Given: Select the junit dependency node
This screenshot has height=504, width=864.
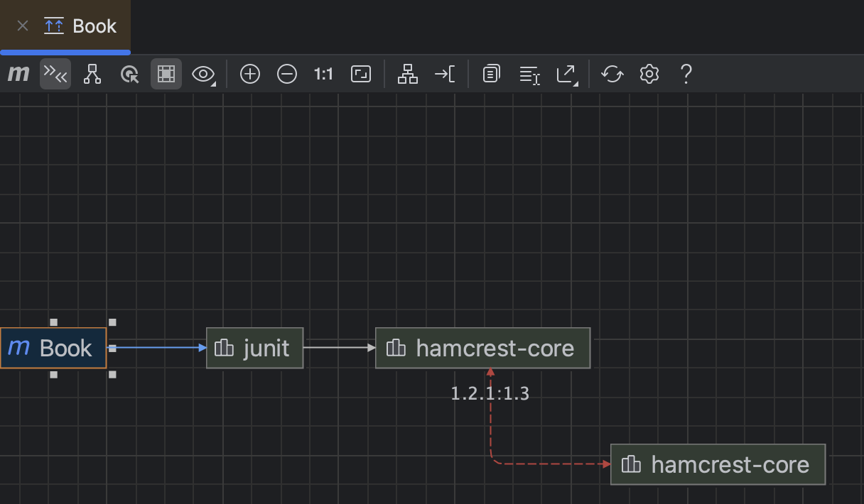Looking at the screenshot, I should click(254, 348).
